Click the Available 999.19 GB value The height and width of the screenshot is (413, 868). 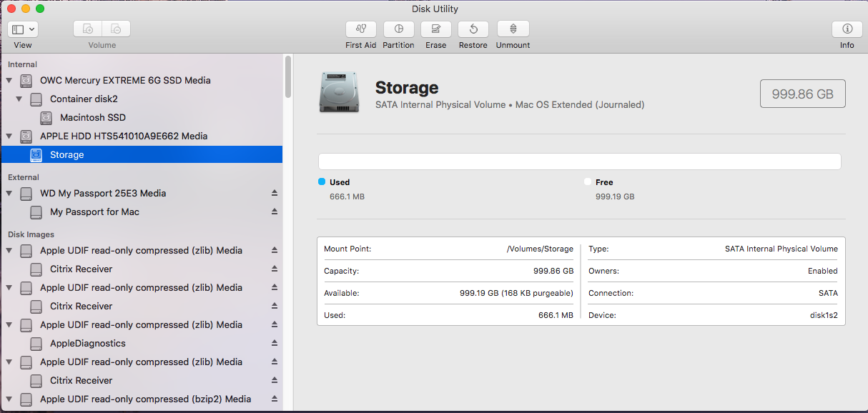coord(516,293)
